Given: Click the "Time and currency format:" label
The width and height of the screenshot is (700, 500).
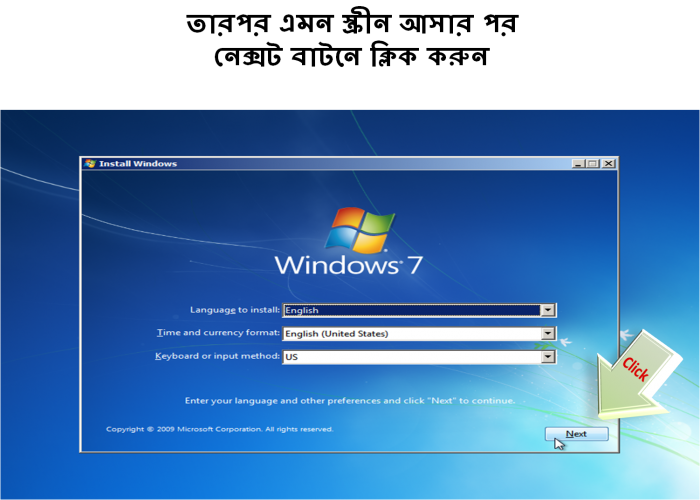Looking at the screenshot, I should tap(218, 333).
